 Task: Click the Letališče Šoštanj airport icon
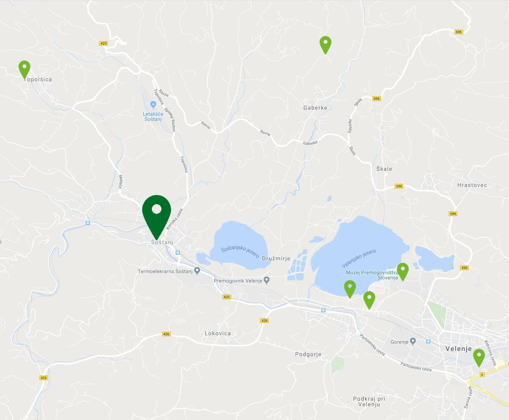(x=153, y=105)
